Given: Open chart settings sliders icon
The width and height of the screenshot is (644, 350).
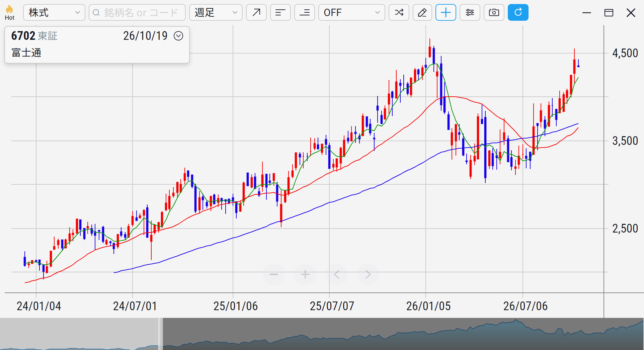Looking at the screenshot, I should [x=470, y=13].
